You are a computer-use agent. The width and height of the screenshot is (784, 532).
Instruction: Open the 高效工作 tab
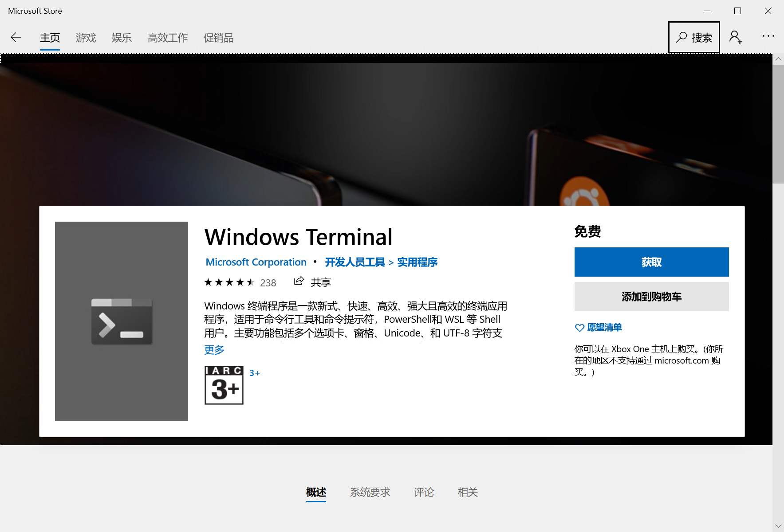point(168,38)
